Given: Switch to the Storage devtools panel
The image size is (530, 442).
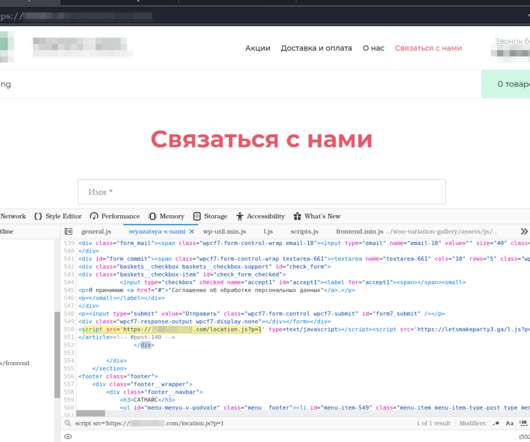Looking at the screenshot, I should 210,216.
